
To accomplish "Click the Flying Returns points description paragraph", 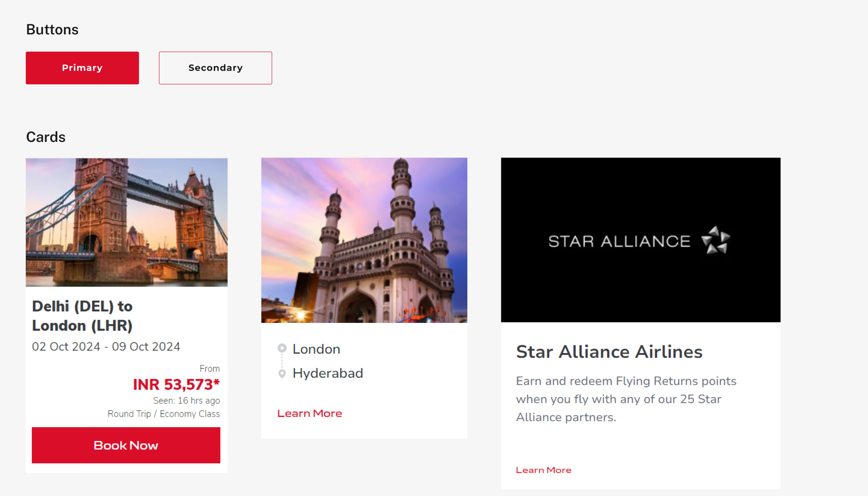I will (x=626, y=399).
